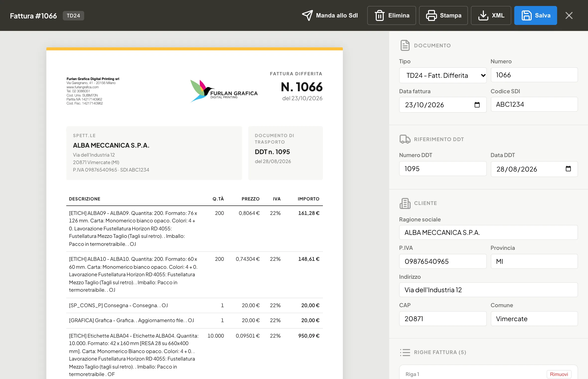Viewport: 588px width, 379px height.
Task: Close the invoice editor with the X
Action: (x=569, y=15)
